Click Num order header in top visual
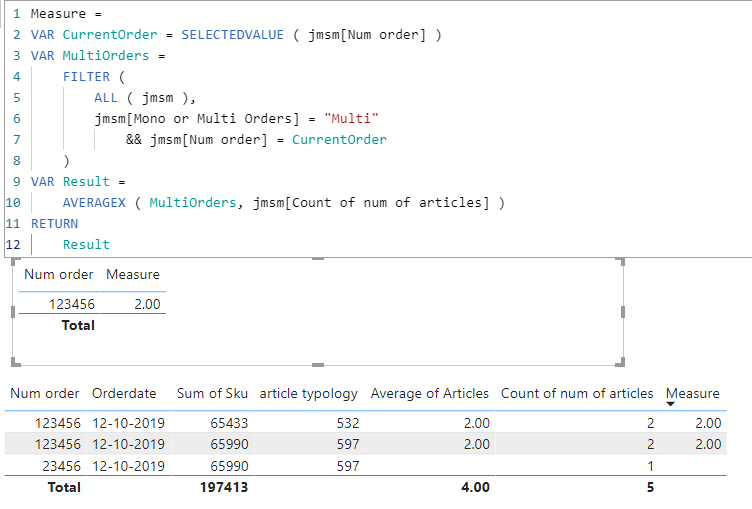This screenshot has width=752, height=509. (59, 274)
